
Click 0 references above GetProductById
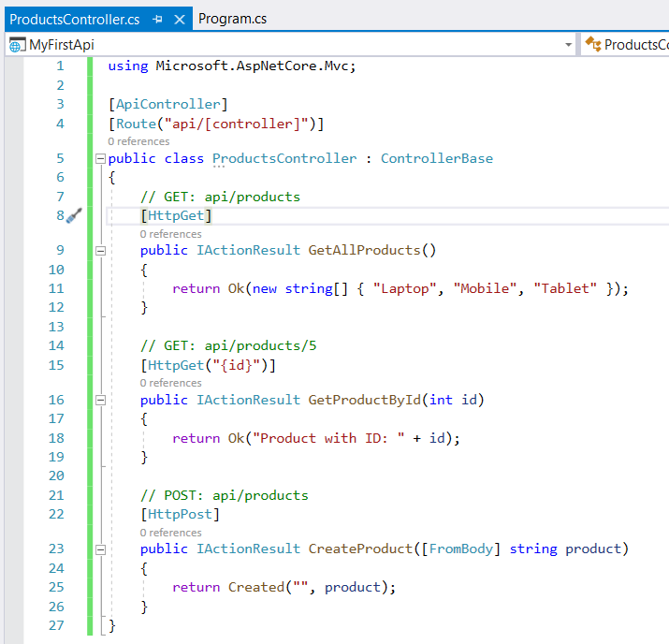(170, 383)
